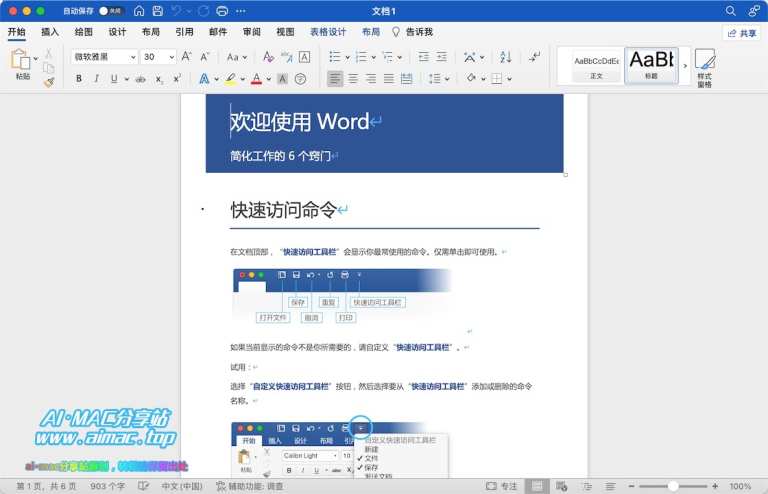The width and height of the screenshot is (768, 494).
Task: Switch to the 绘图 tab
Action: (84, 32)
